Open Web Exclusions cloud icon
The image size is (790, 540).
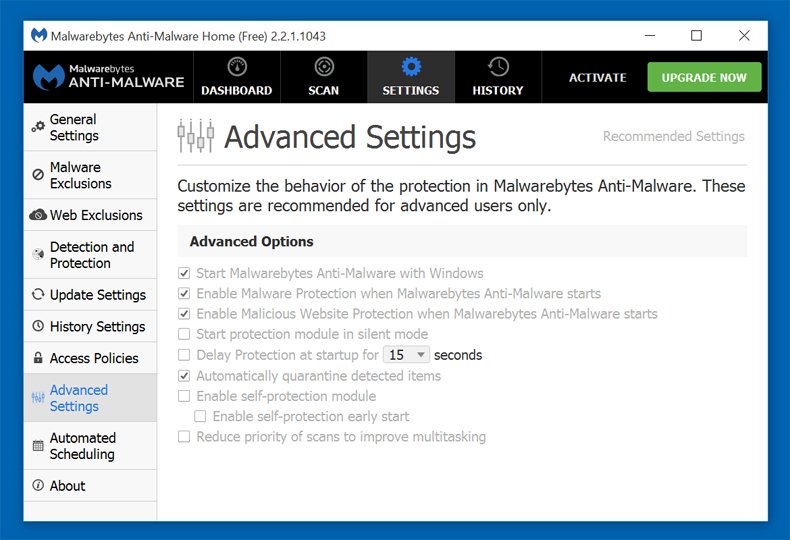pos(38,215)
